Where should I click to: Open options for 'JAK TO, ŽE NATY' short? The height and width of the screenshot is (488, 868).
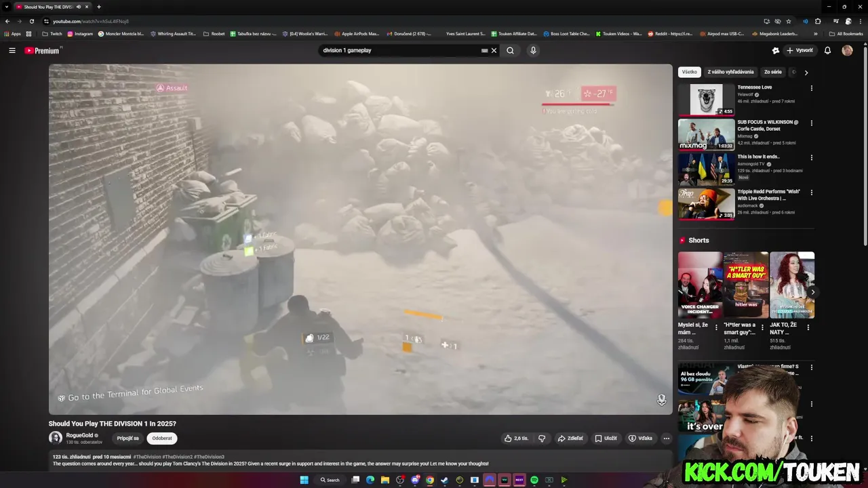(x=808, y=327)
